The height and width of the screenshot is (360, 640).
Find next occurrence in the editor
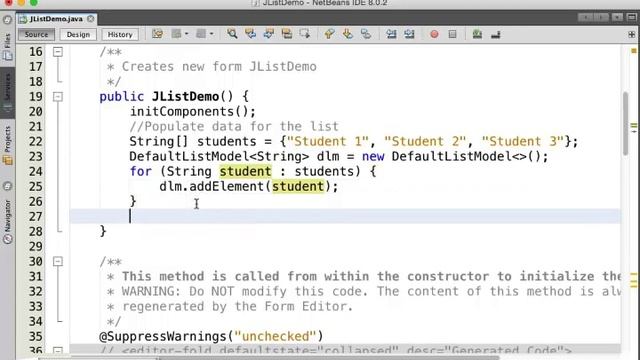(x=269, y=34)
